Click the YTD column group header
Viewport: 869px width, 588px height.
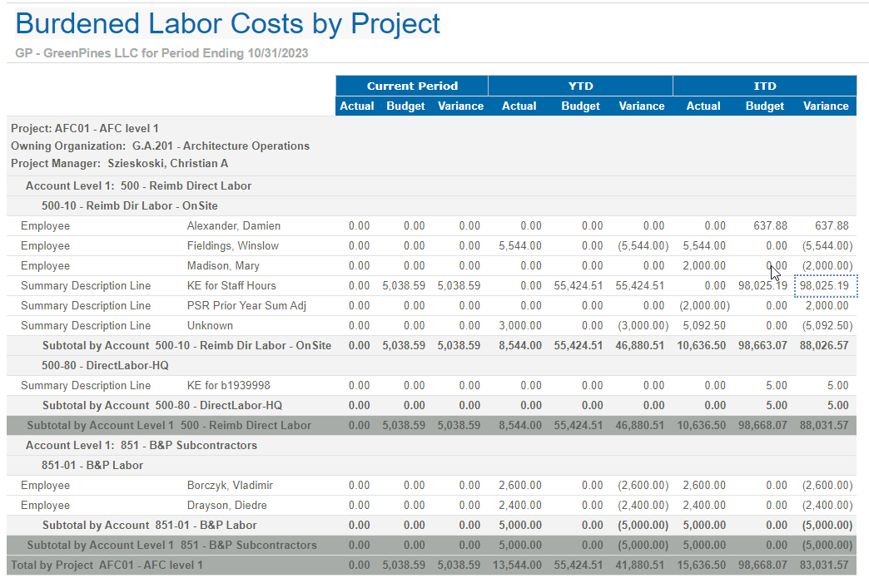[580, 86]
